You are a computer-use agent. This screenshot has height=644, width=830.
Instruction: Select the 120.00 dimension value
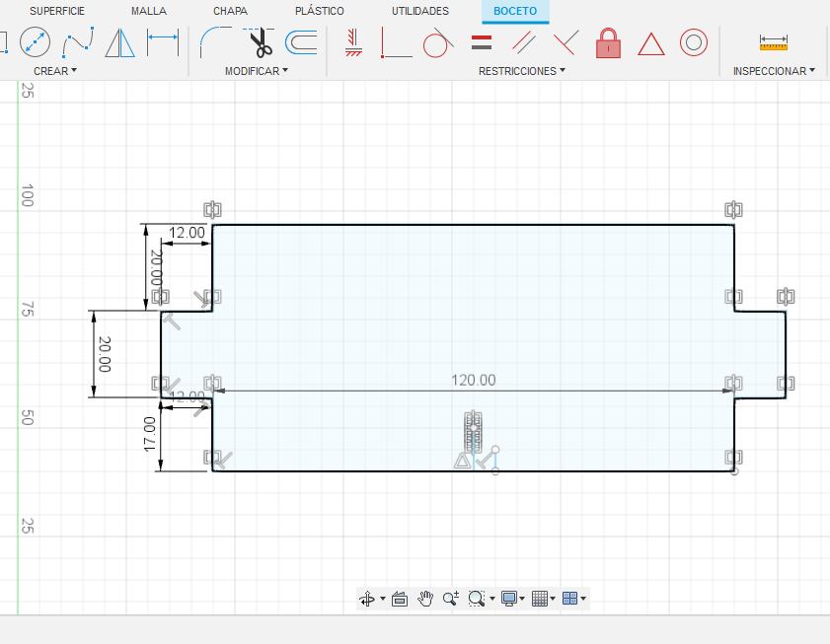coord(473,380)
